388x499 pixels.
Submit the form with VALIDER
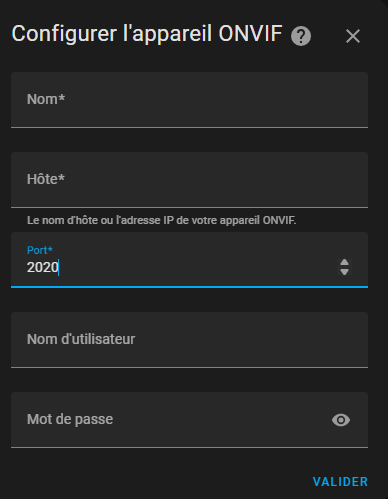click(x=340, y=482)
